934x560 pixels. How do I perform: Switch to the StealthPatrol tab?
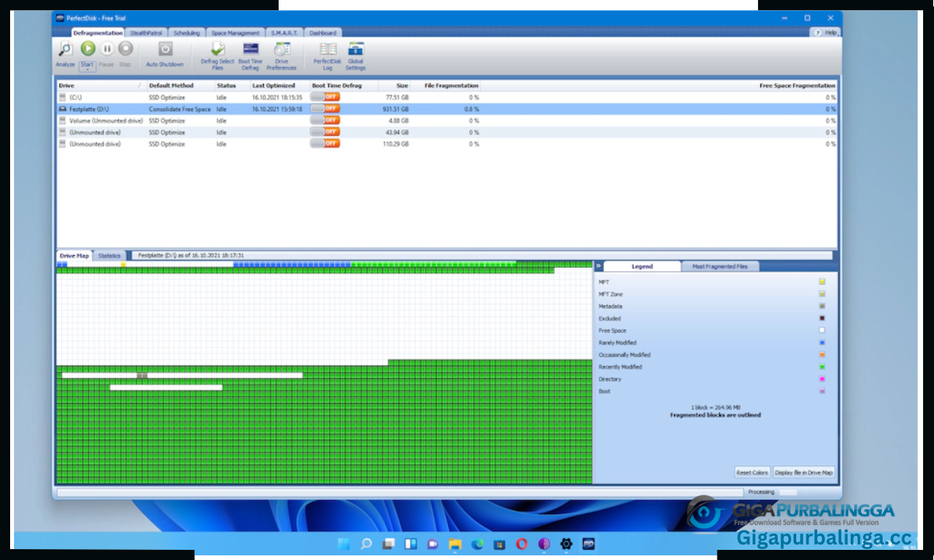pyautogui.click(x=146, y=33)
